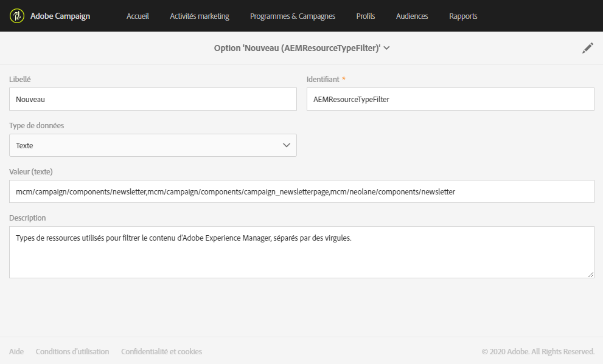The width and height of the screenshot is (603, 364).
Task: Open Confidentialité et cookies link
Action: 161,351
